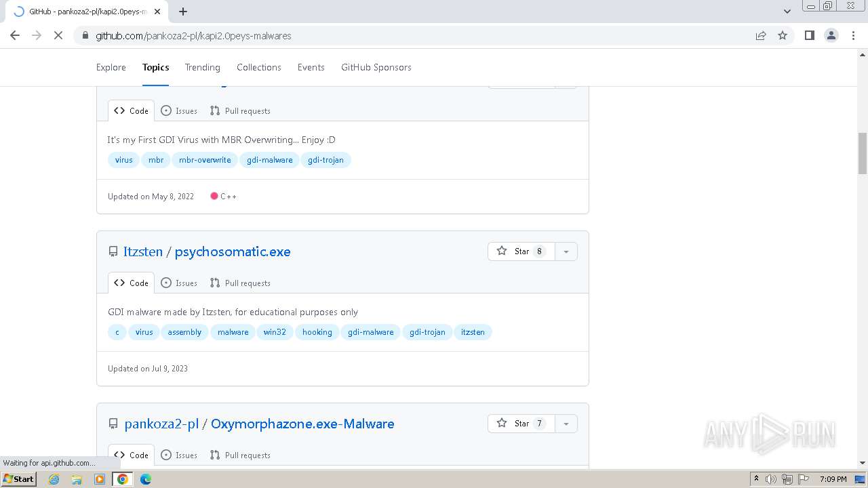
Task: Open Issues tab of psychosomatic.exe
Action: click(179, 283)
